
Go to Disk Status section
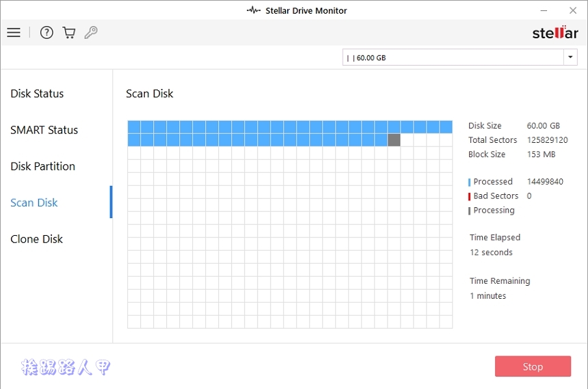coord(37,94)
